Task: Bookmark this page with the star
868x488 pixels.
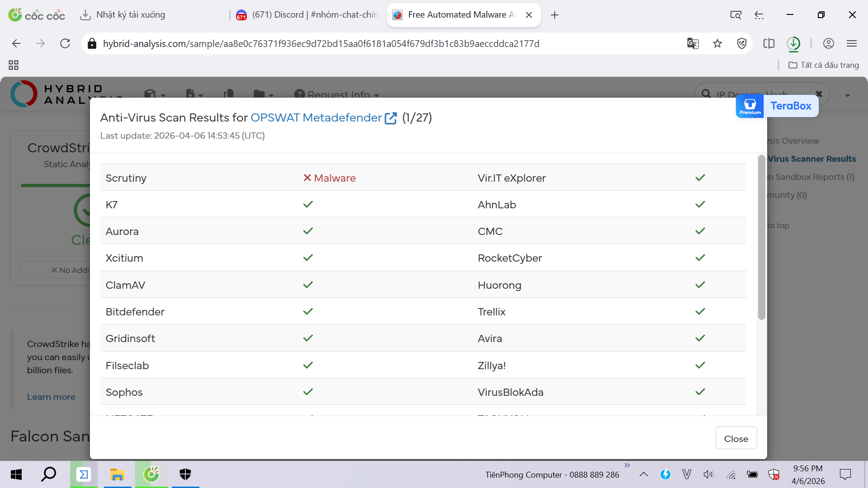Action: [x=717, y=43]
